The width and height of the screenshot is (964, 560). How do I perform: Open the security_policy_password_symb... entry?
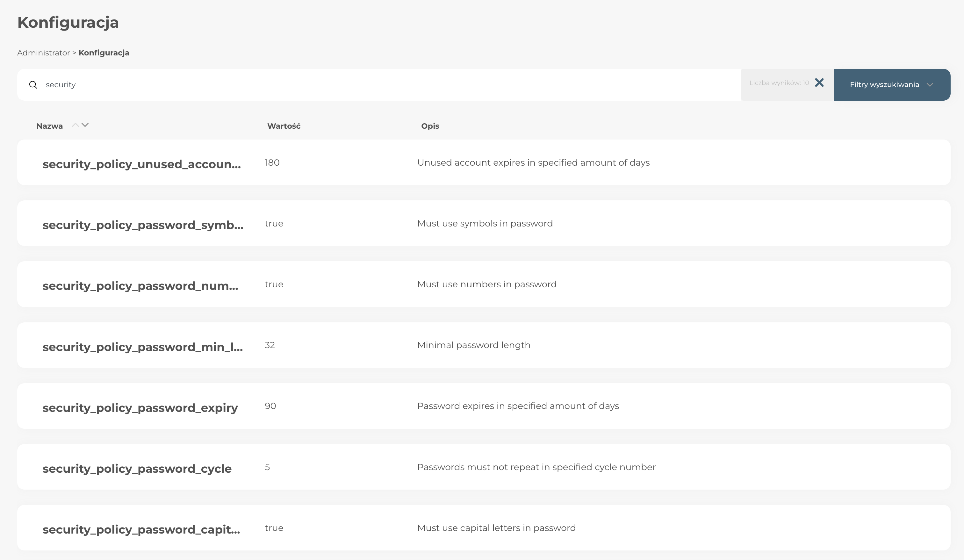(x=143, y=225)
